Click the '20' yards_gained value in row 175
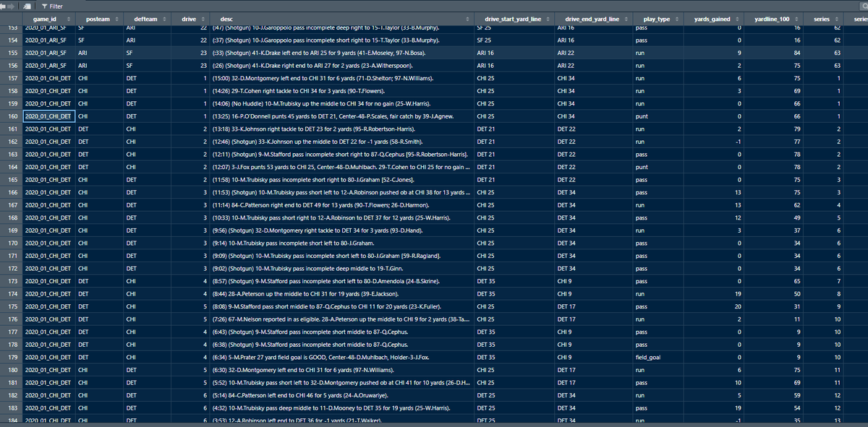This screenshot has width=868, height=427. tap(739, 307)
